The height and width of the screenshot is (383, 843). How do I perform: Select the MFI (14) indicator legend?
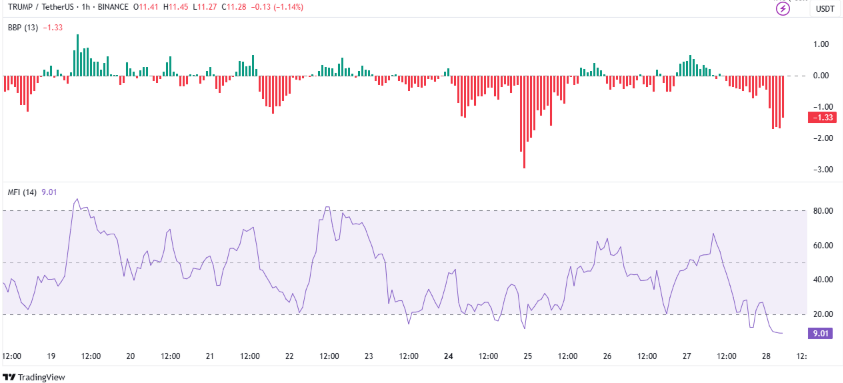tap(22, 193)
